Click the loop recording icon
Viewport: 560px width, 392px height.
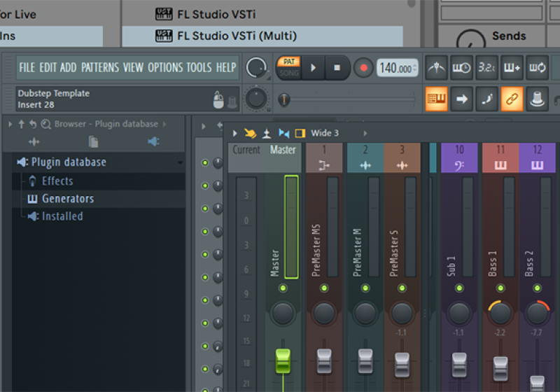click(x=537, y=68)
